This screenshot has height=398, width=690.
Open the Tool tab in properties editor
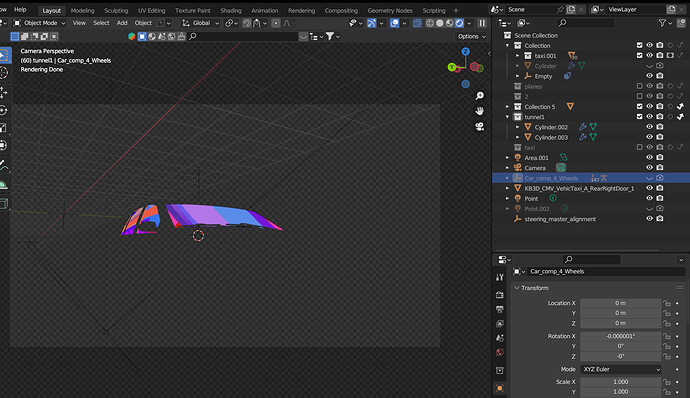click(499, 277)
